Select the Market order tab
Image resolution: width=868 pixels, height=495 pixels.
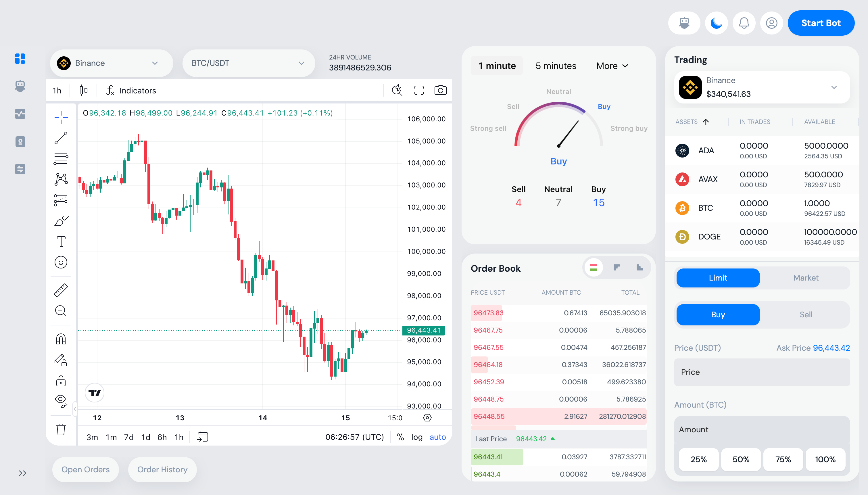point(805,278)
